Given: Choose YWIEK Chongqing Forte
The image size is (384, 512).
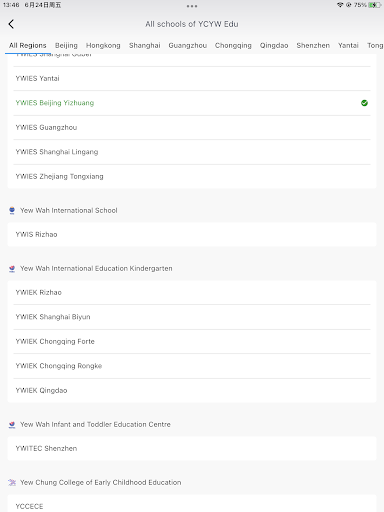Looking at the screenshot, I should coord(192,341).
